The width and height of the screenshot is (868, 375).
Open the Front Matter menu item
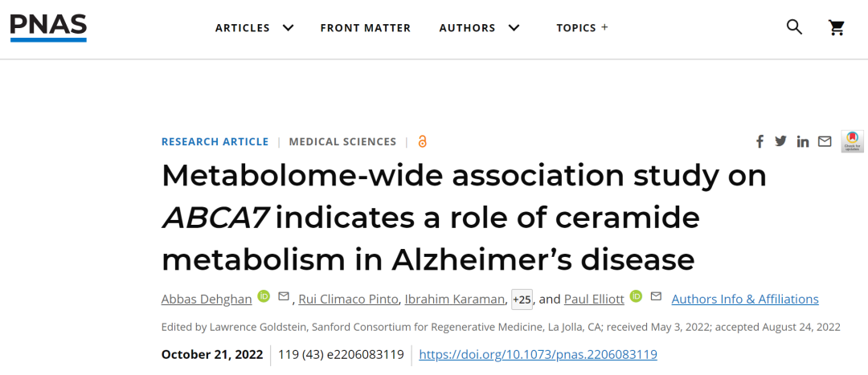pos(366,27)
